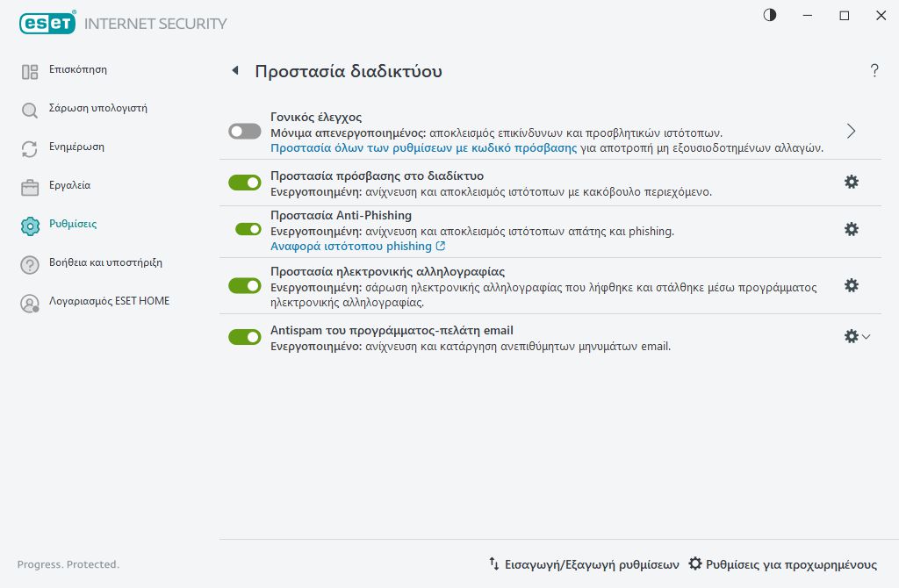Open the help question mark icon
This screenshot has width=899, height=588.
pyautogui.click(x=874, y=71)
